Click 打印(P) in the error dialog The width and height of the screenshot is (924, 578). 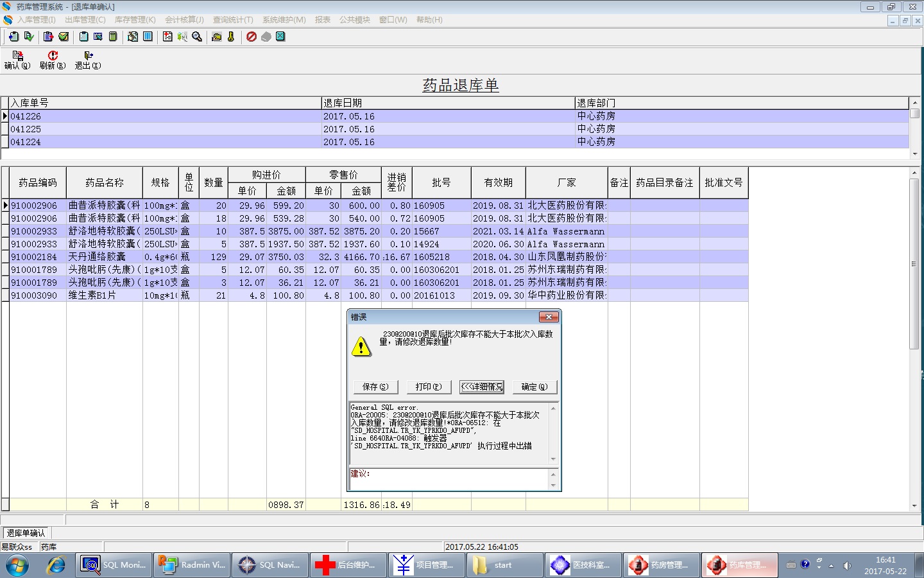[x=429, y=387]
